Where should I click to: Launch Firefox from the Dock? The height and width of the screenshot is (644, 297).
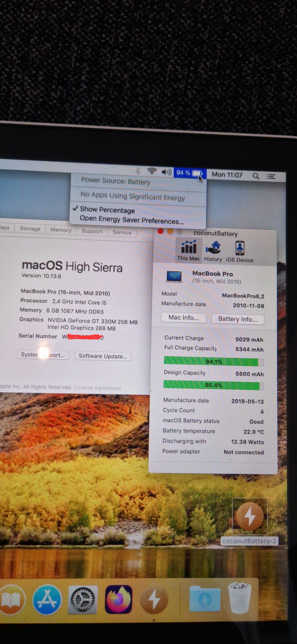pyautogui.click(x=118, y=599)
